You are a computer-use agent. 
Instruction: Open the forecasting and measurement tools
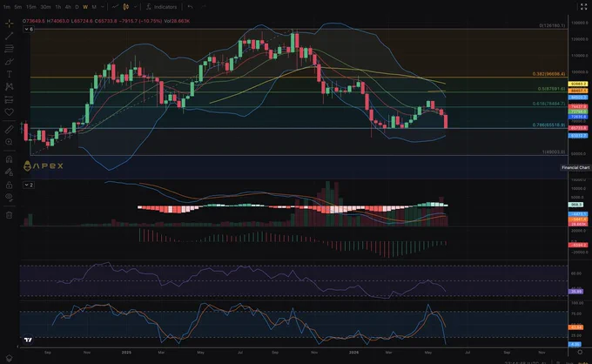click(x=9, y=99)
